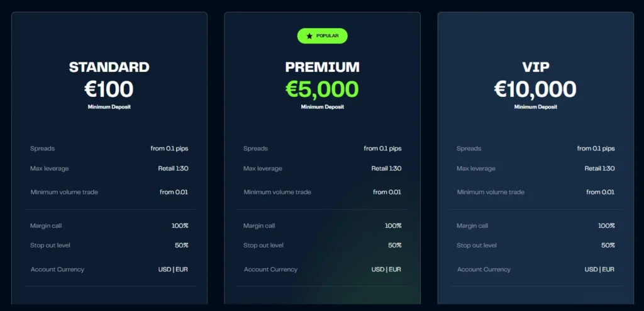The image size is (644, 311).
Task: Click 'Retail 1:30' in the Standard card
Action: 173,169
